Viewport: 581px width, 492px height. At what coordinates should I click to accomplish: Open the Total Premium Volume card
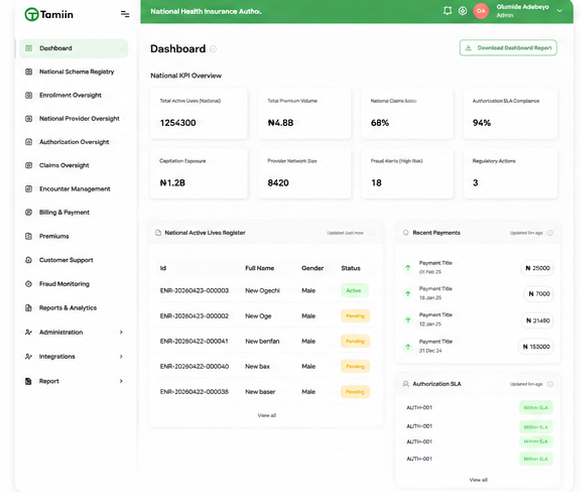coord(305,113)
